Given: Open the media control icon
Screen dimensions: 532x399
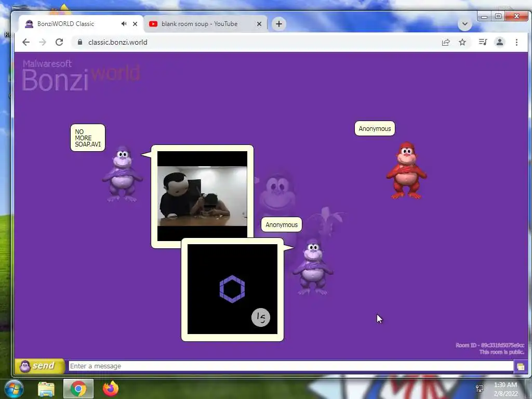Looking at the screenshot, I should click(483, 42).
